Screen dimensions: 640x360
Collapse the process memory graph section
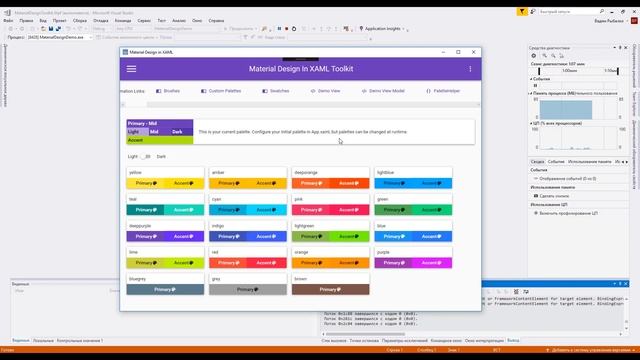pyautogui.click(x=531, y=93)
